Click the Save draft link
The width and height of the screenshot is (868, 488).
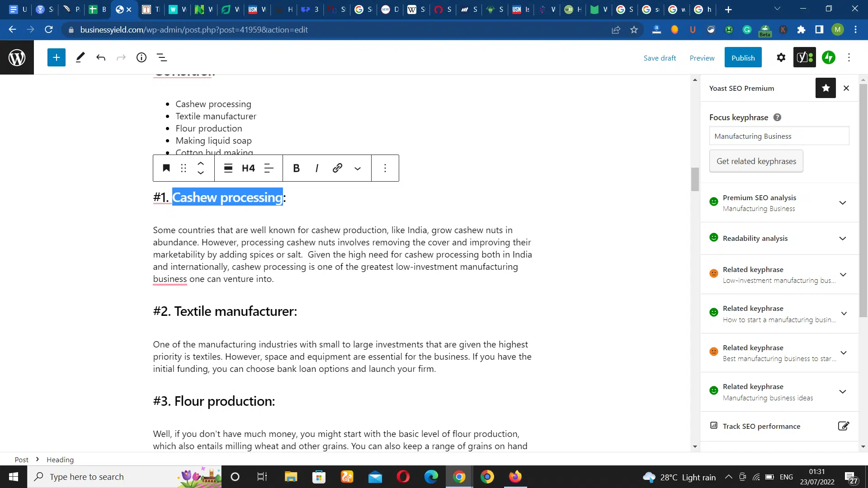pyautogui.click(x=660, y=58)
